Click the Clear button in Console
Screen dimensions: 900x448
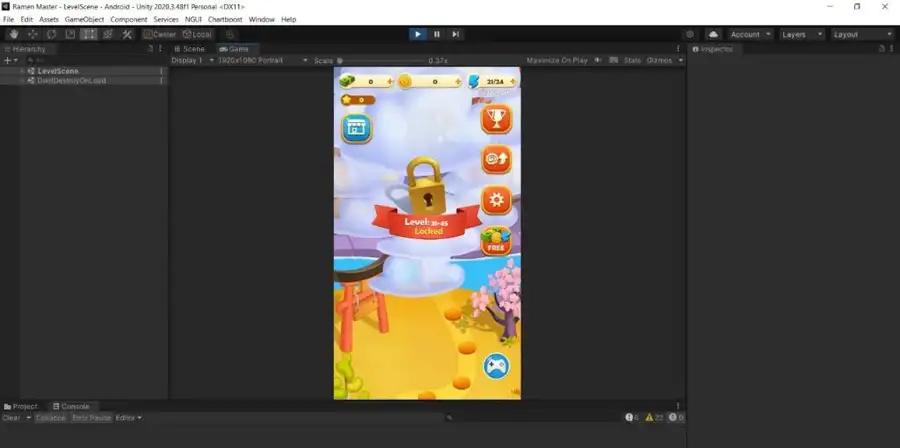coord(11,417)
